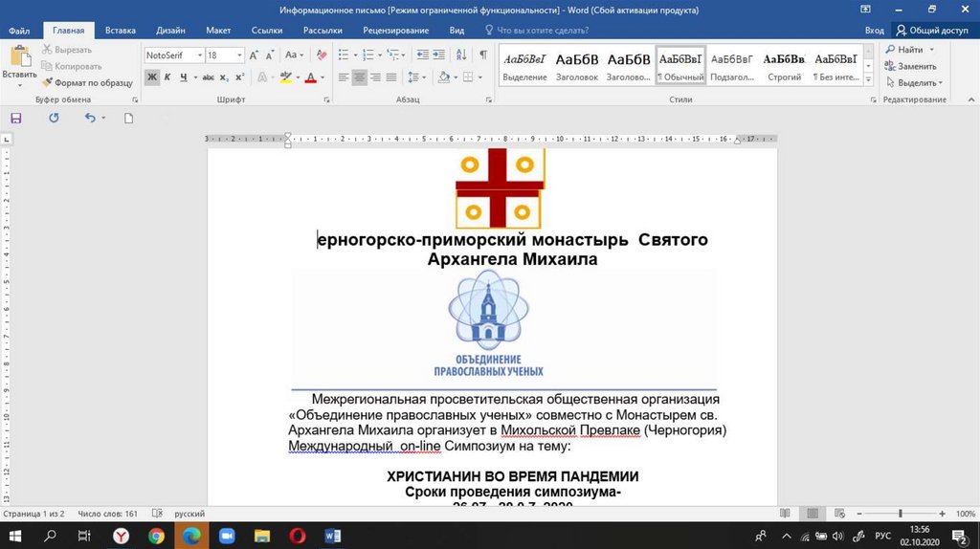Click the Sort A-Z icon
Screen dimensions: 980x549
(460, 55)
